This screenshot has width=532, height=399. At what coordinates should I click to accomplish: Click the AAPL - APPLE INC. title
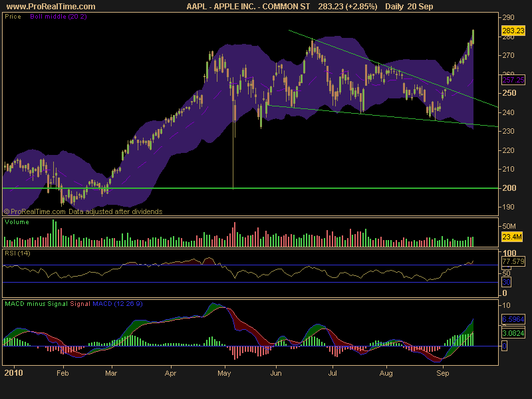pos(248,7)
